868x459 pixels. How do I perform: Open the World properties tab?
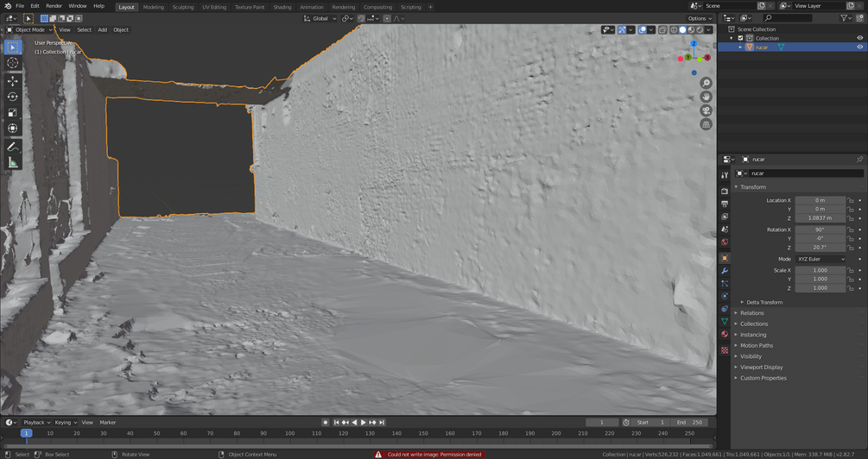click(x=725, y=242)
